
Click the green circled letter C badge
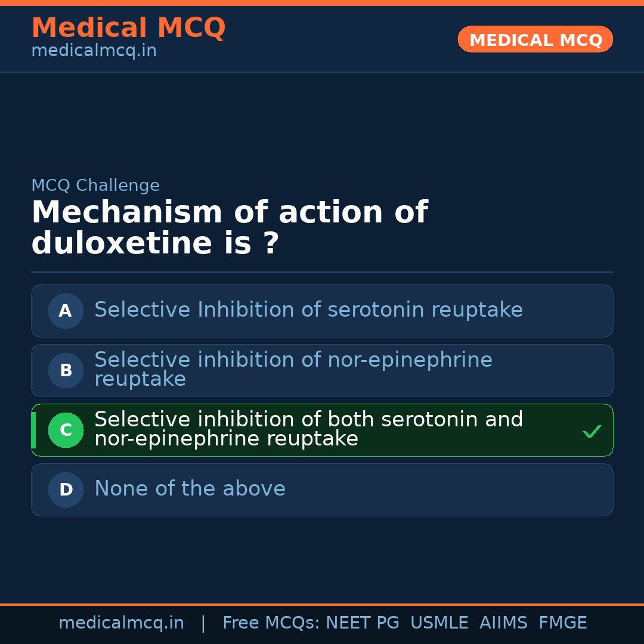tap(66, 430)
